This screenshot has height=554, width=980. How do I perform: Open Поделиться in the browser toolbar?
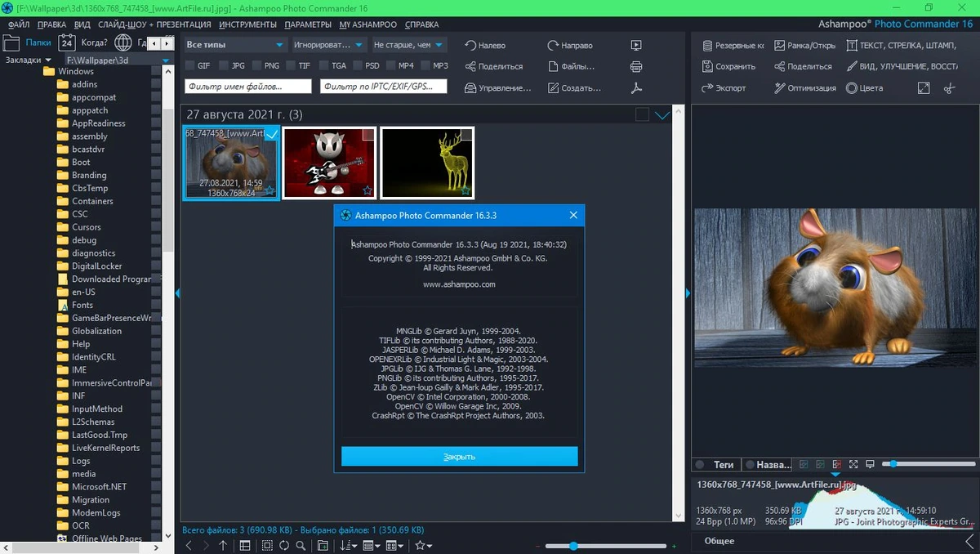(494, 66)
